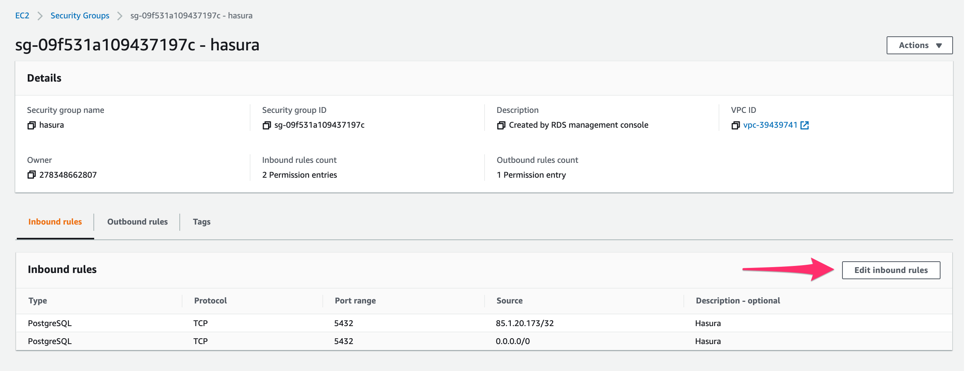Screen dimensions: 980x371
Task: Copy the VPC ID
Action: click(x=736, y=125)
